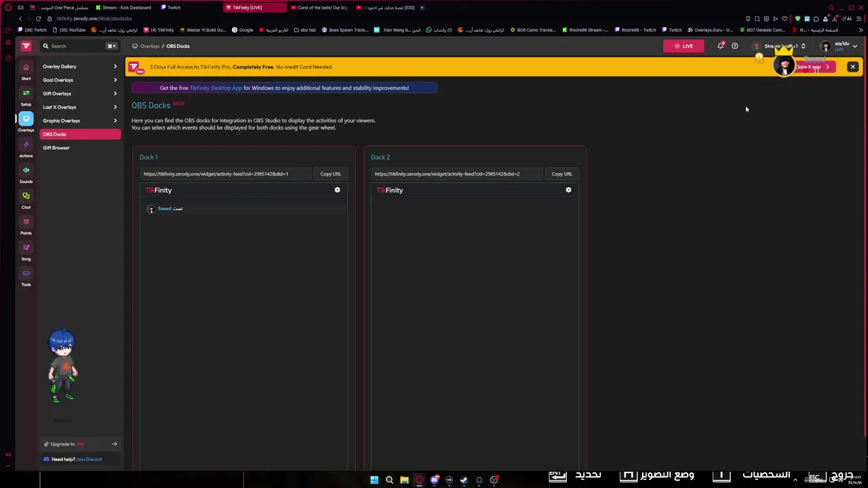The image size is (868, 488).
Task: Open the Points section in sidebar
Action: coord(26,225)
